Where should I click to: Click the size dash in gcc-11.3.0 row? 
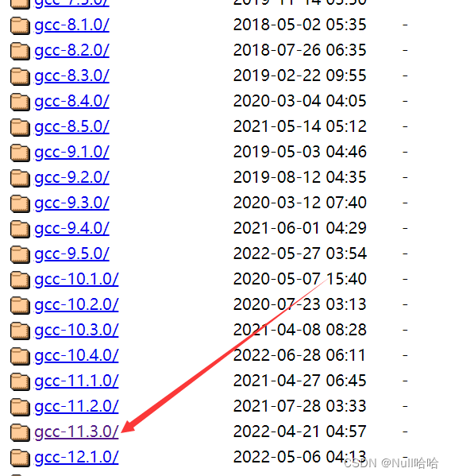point(405,432)
